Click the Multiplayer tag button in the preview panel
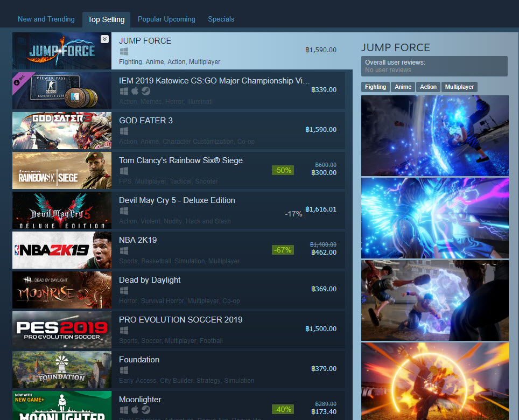This screenshot has height=420, width=519. [459, 87]
